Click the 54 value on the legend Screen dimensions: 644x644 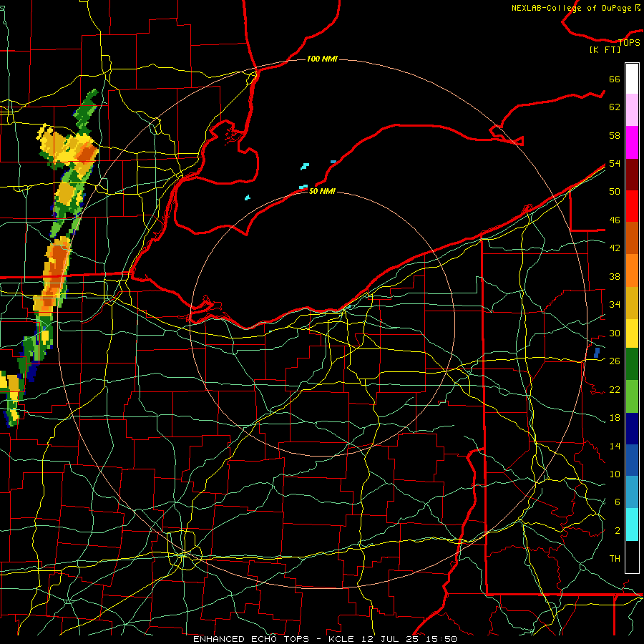point(615,163)
